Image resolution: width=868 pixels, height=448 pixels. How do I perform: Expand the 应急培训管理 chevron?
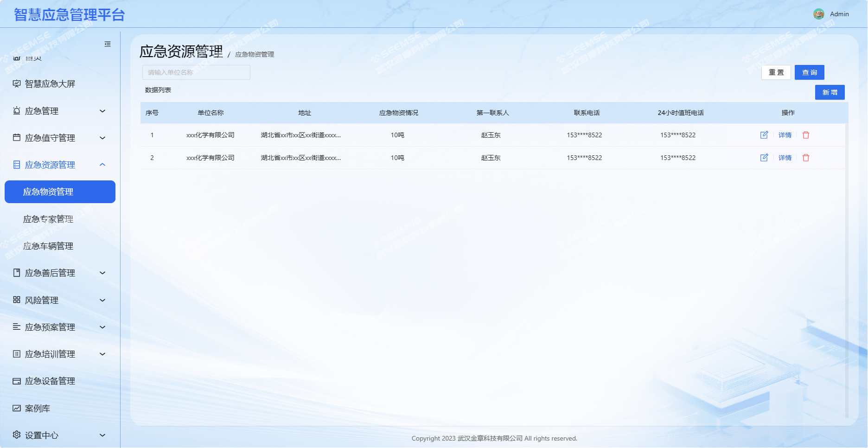[x=102, y=354]
